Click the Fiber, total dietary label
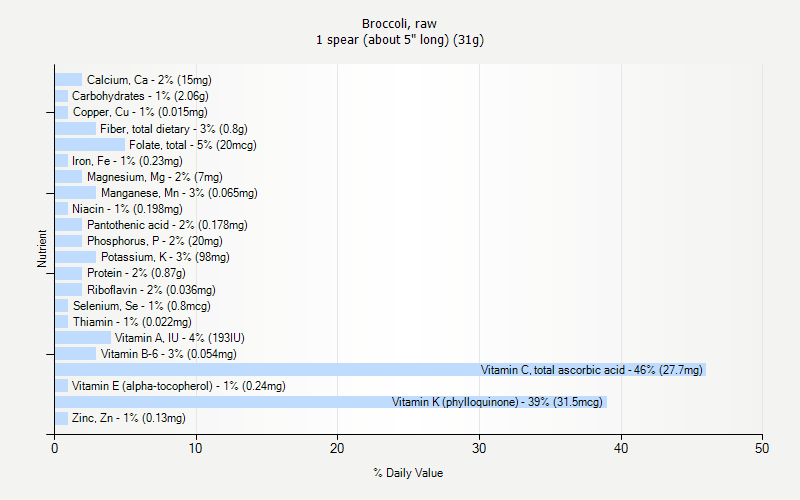800x500 pixels. (173, 129)
